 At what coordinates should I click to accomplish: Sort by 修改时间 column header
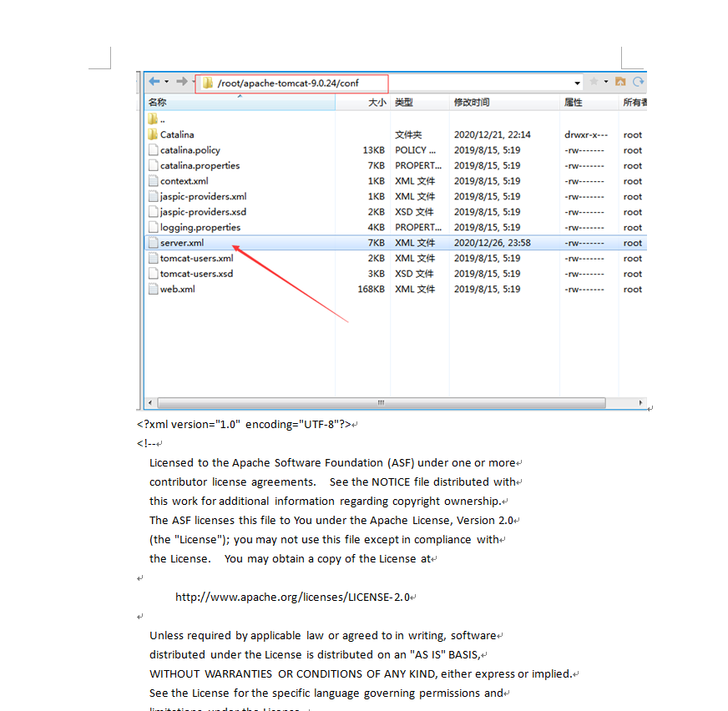(x=472, y=103)
